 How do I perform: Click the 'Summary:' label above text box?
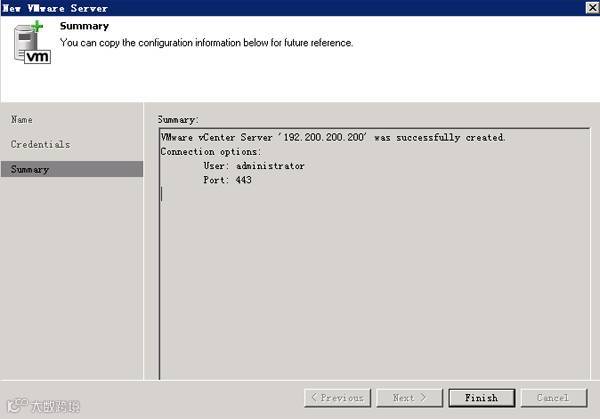coord(178,120)
